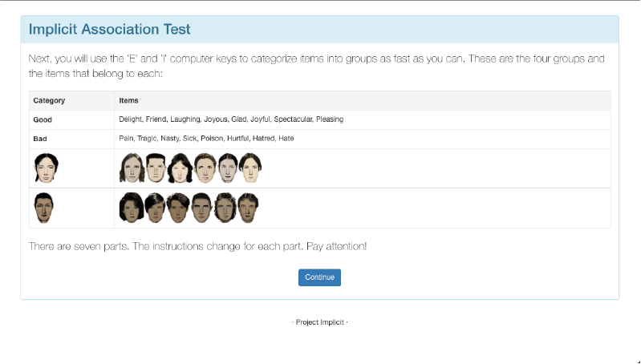The height and width of the screenshot is (364, 641).
Task: Select the sixth dark-skinned face in the items row
Action: pos(249,208)
